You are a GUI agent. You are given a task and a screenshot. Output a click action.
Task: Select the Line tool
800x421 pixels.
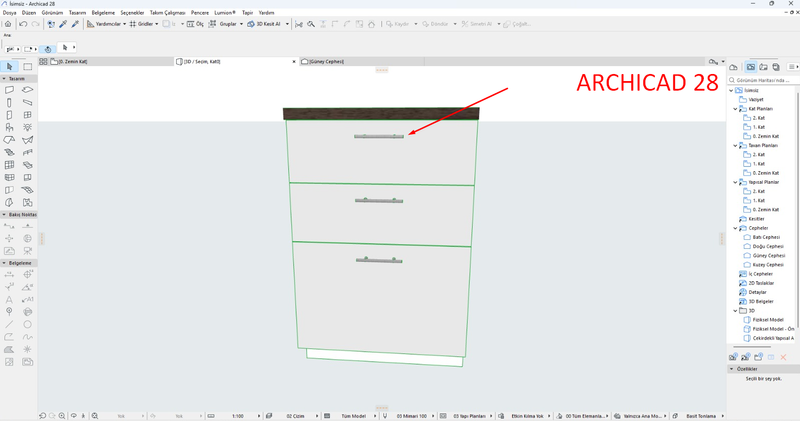click(9, 325)
